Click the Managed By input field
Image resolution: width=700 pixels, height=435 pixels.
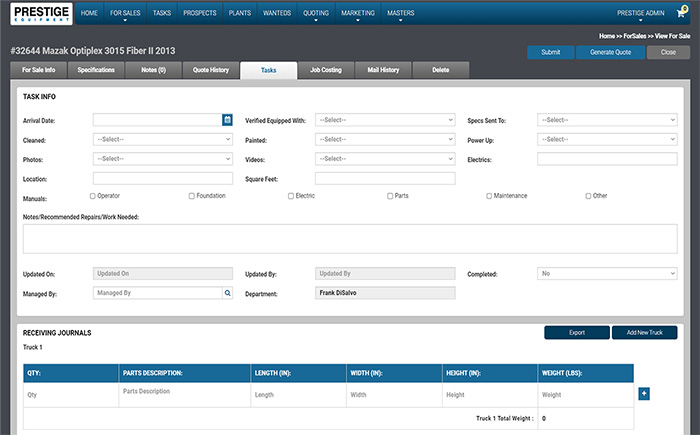pyautogui.click(x=158, y=293)
